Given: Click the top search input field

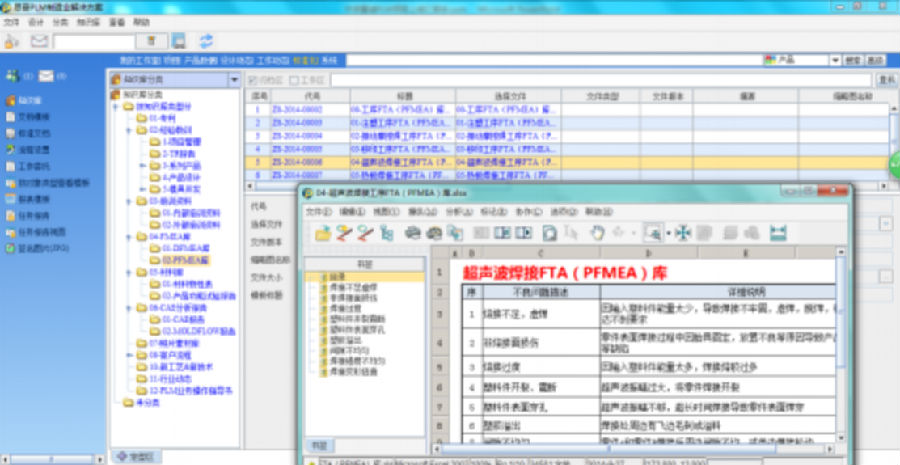Looking at the screenshot, I should 554,60.
